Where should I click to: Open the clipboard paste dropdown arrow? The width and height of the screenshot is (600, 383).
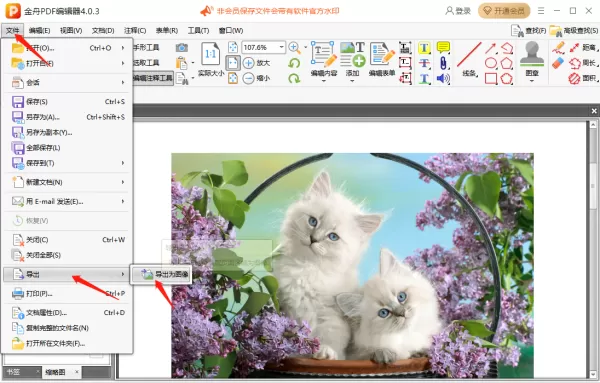coord(193,63)
